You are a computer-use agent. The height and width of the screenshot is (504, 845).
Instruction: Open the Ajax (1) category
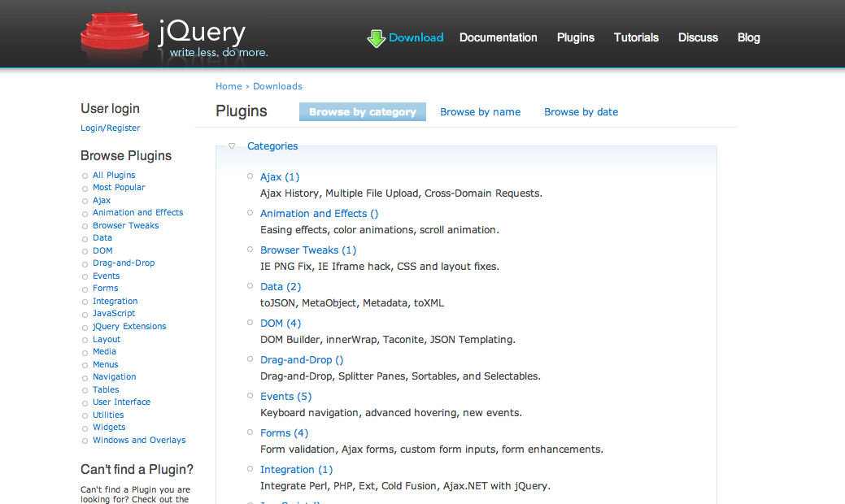click(280, 177)
